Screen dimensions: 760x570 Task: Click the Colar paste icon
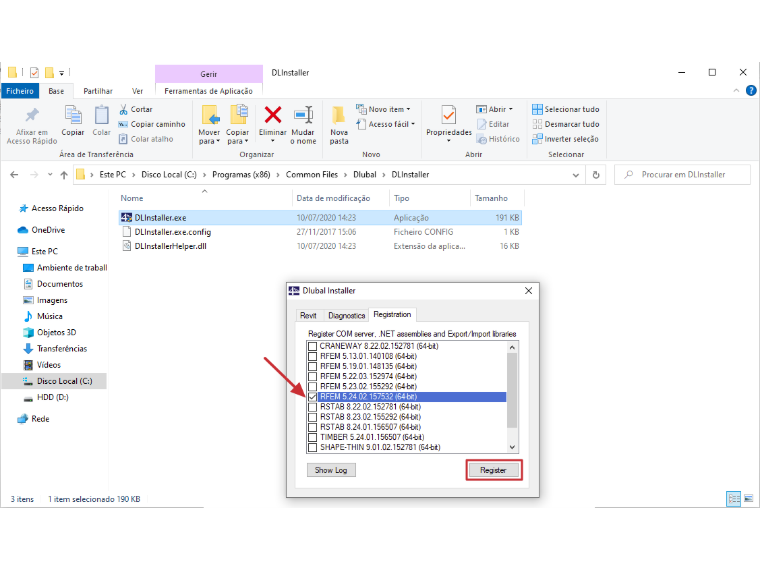pyautogui.click(x=101, y=115)
